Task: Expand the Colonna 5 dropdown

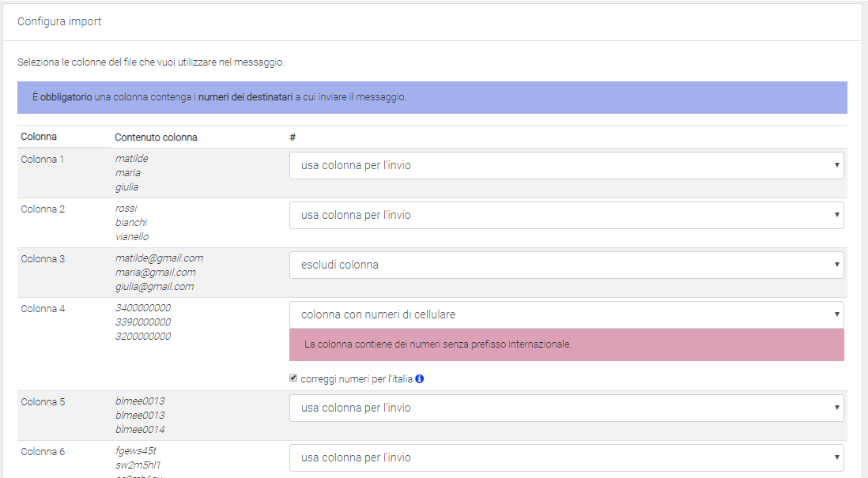Action: pyautogui.click(x=566, y=408)
